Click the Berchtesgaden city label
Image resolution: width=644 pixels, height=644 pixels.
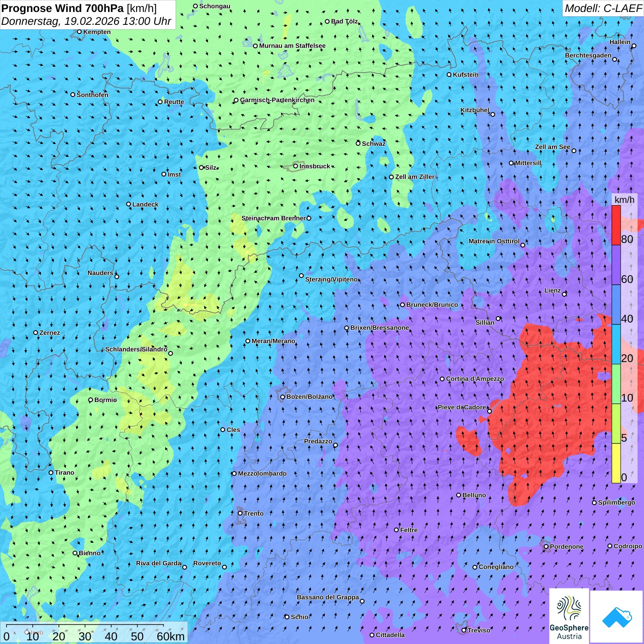coord(588,55)
